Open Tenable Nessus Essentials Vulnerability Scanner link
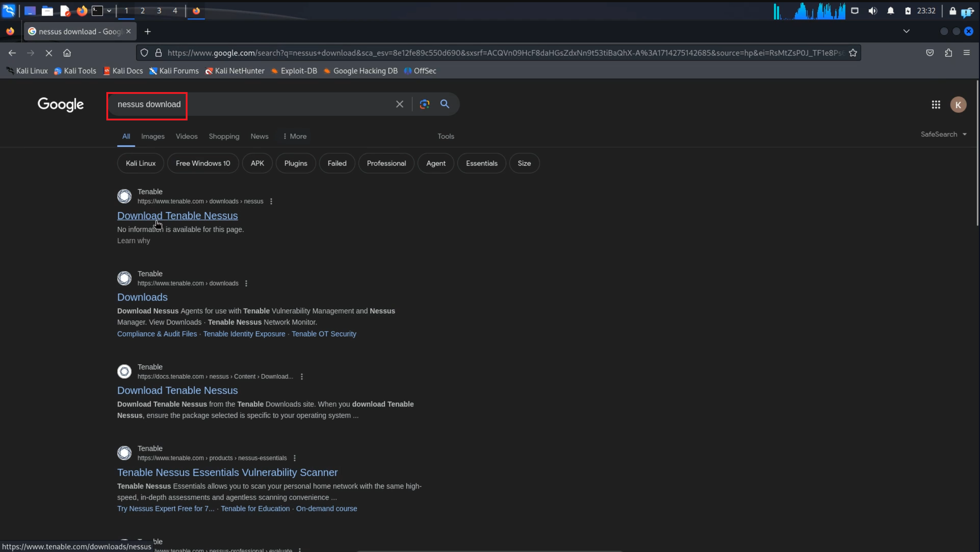 tap(227, 472)
